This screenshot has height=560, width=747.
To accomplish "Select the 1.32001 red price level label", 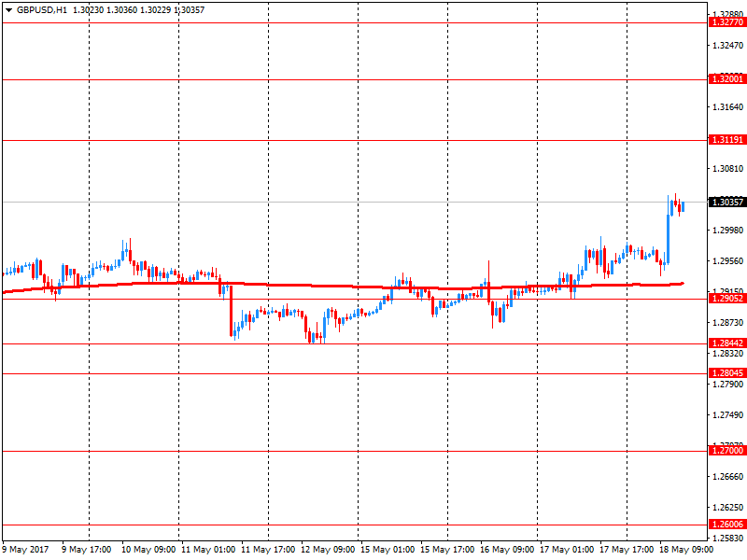I will coord(727,79).
